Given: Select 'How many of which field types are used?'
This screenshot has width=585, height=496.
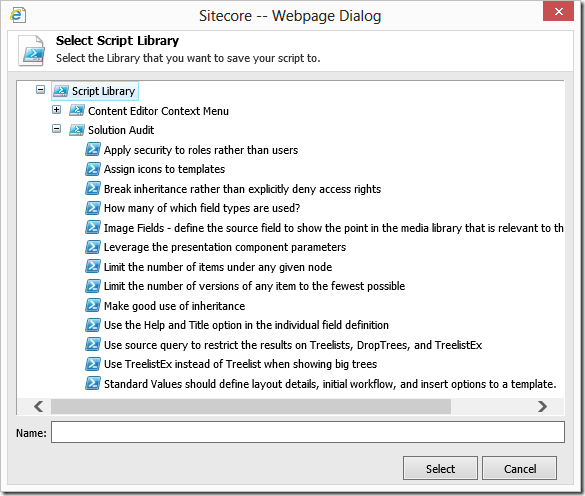Looking at the screenshot, I should [202, 208].
